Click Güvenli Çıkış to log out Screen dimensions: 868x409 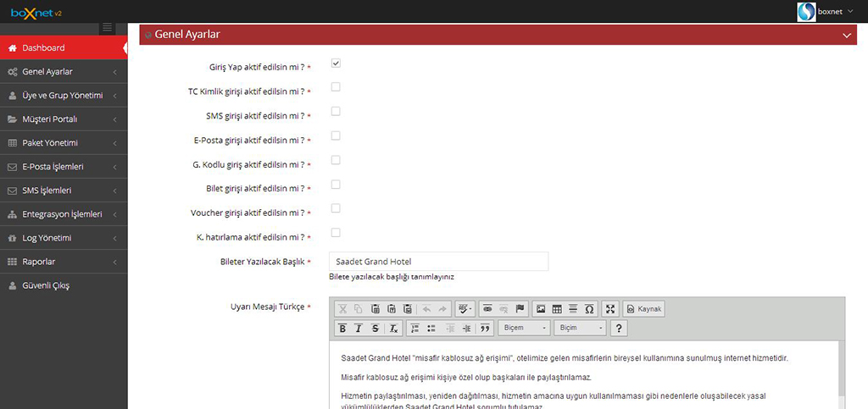(x=64, y=285)
